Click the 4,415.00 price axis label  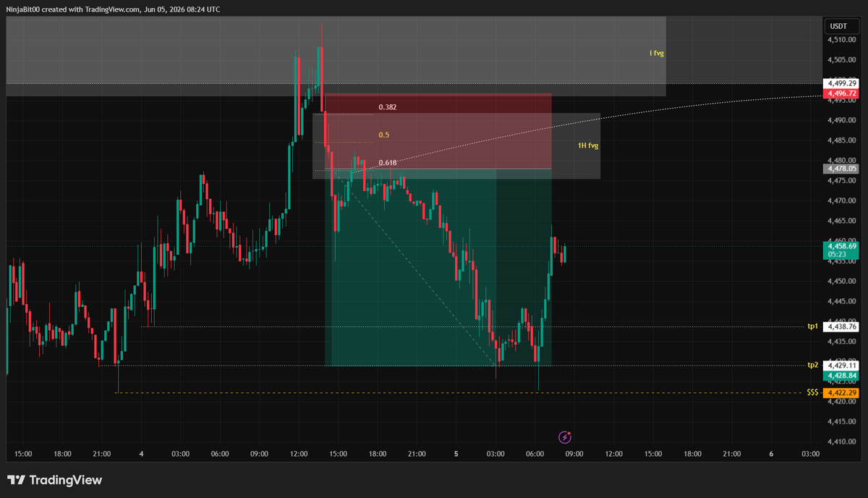(842, 421)
